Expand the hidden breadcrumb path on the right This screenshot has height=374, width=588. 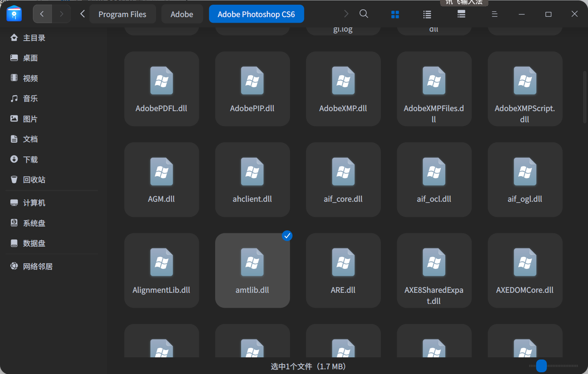(x=346, y=14)
